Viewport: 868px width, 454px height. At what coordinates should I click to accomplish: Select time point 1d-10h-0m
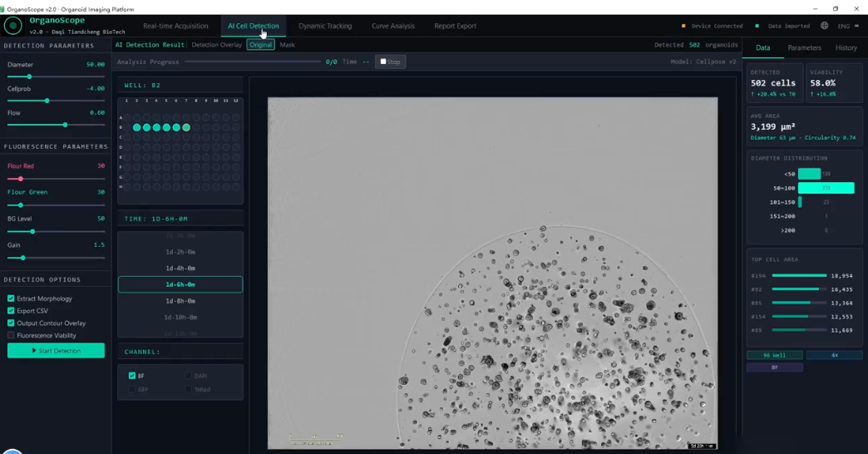[x=180, y=318]
